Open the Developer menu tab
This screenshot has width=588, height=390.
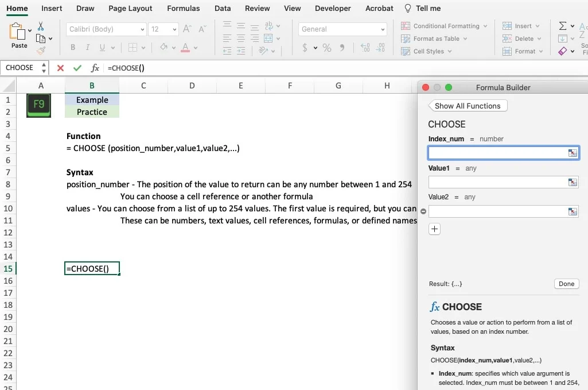click(333, 8)
